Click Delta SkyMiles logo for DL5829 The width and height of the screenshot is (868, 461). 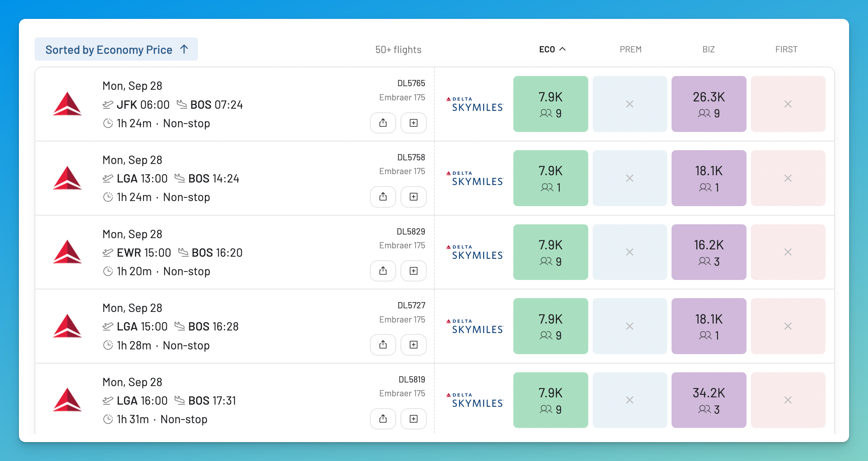click(475, 252)
